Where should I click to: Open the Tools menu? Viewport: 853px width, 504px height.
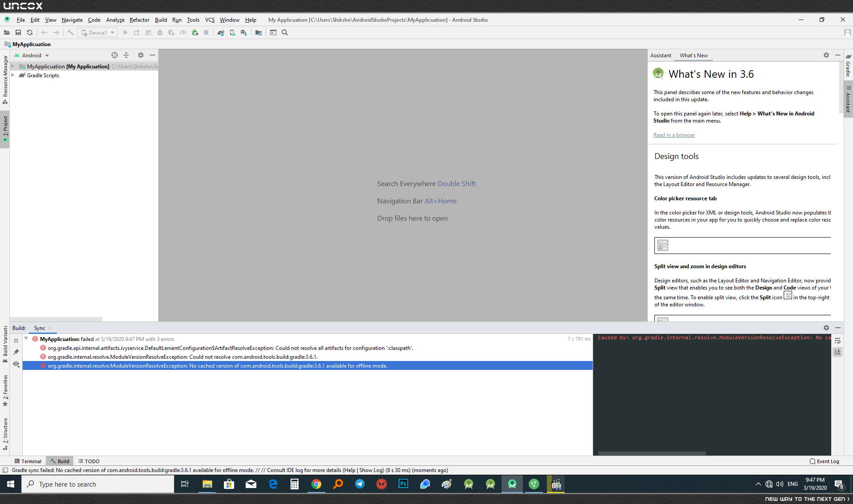[193, 20]
